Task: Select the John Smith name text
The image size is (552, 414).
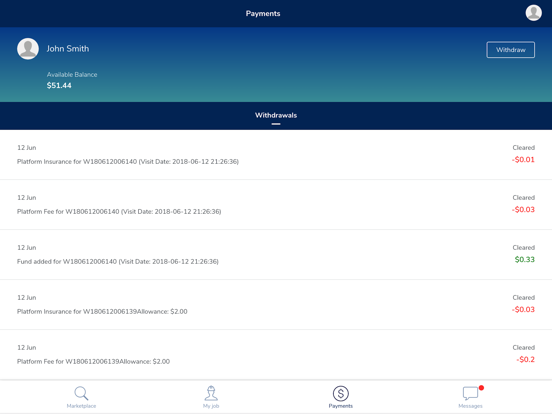Action: click(x=68, y=49)
